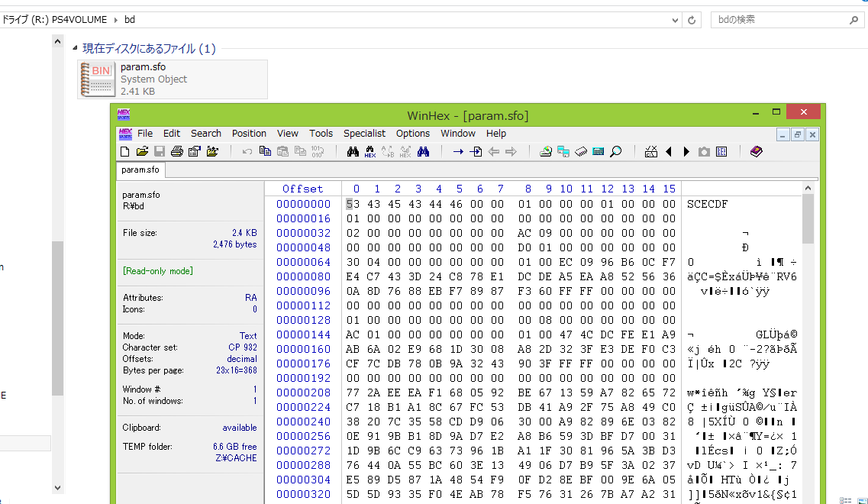Click the [Read-only mode] label
The height and width of the screenshot is (504, 868).
point(158,271)
